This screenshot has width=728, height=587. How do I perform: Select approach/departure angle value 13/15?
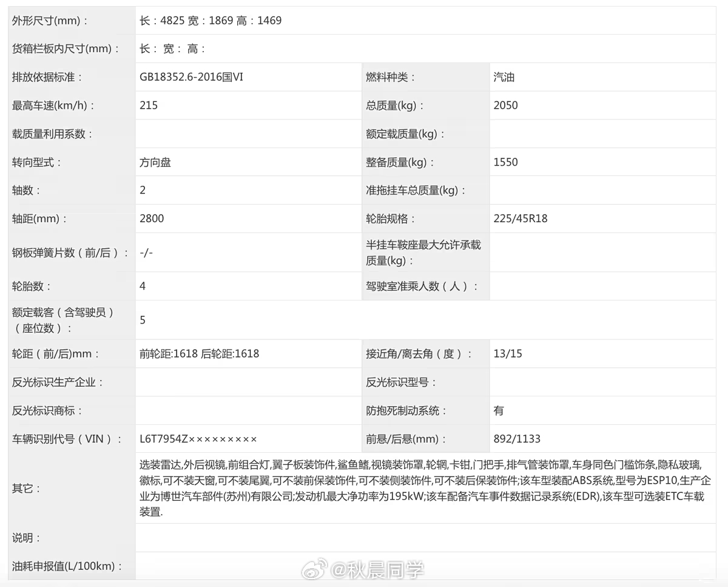click(508, 354)
